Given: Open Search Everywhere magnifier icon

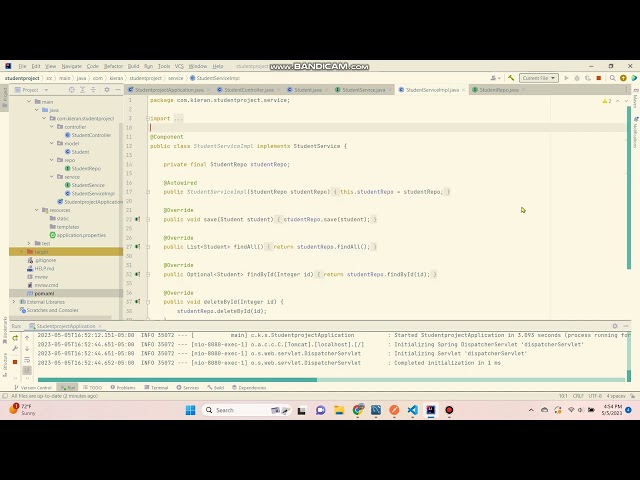Looking at the screenshot, I should 612,78.
